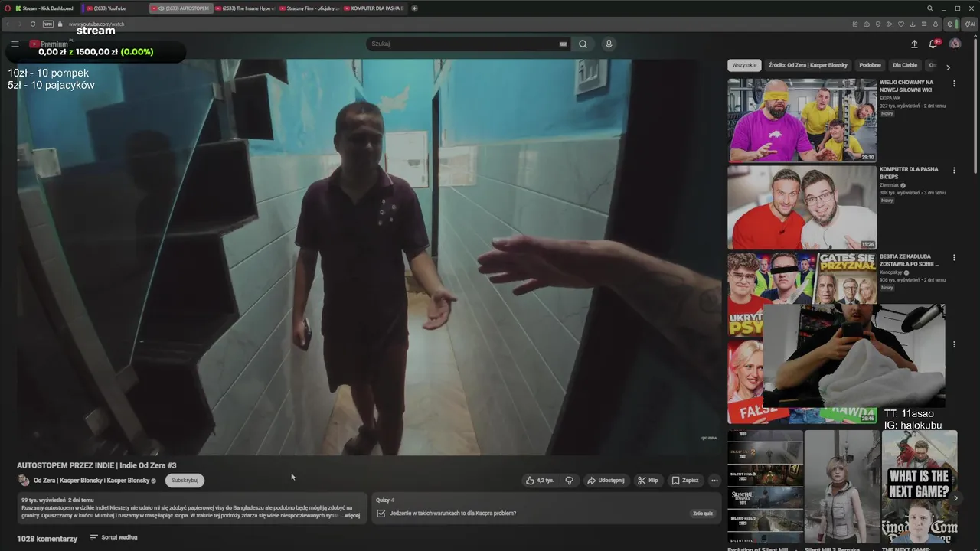This screenshot has width=980, height=551.
Task: Toggle the VPN badge in address bar
Action: (x=48, y=24)
